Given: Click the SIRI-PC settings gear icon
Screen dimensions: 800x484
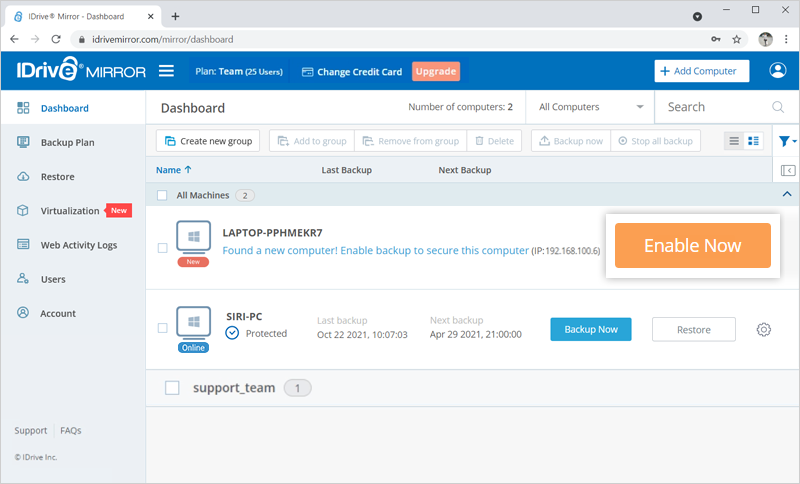Looking at the screenshot, I should [764, 329].
